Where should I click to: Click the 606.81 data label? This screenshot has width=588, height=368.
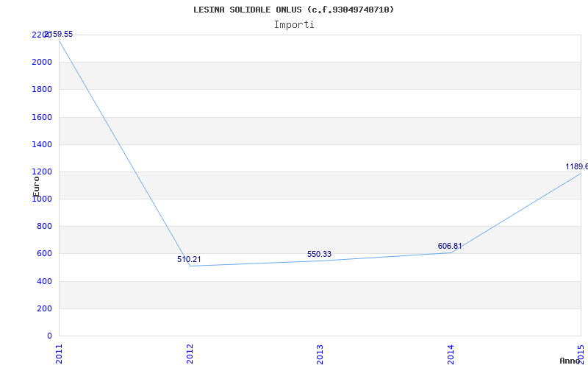tap(450, 246)
